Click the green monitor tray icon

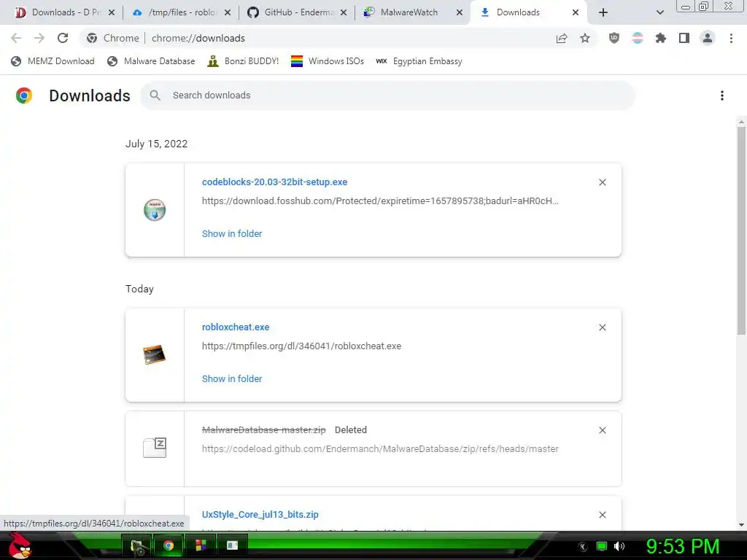point(602,546)
